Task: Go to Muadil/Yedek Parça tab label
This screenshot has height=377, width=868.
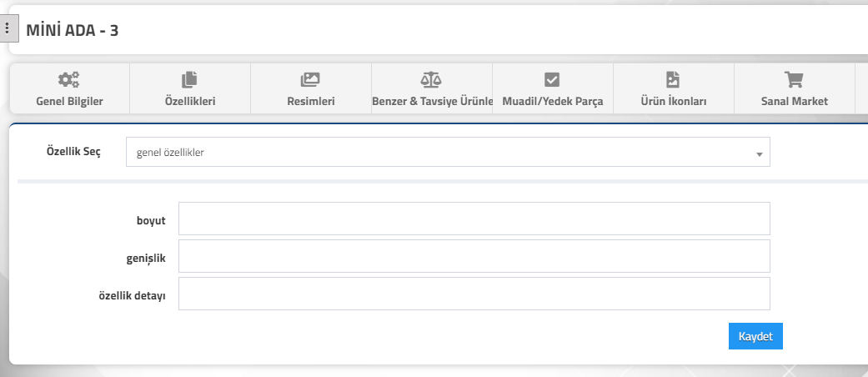Action: click(x=553, y=101)
